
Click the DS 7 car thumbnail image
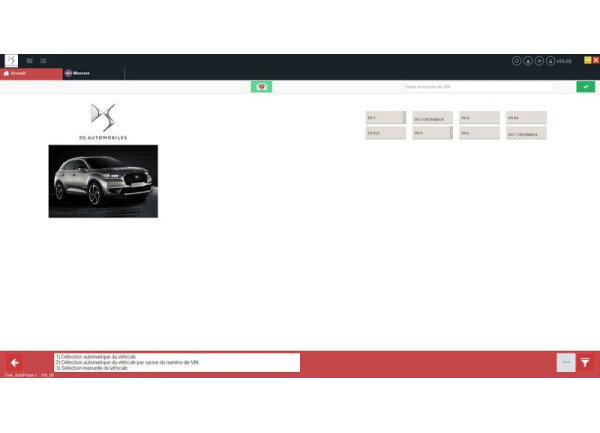[x=103, y=181]
